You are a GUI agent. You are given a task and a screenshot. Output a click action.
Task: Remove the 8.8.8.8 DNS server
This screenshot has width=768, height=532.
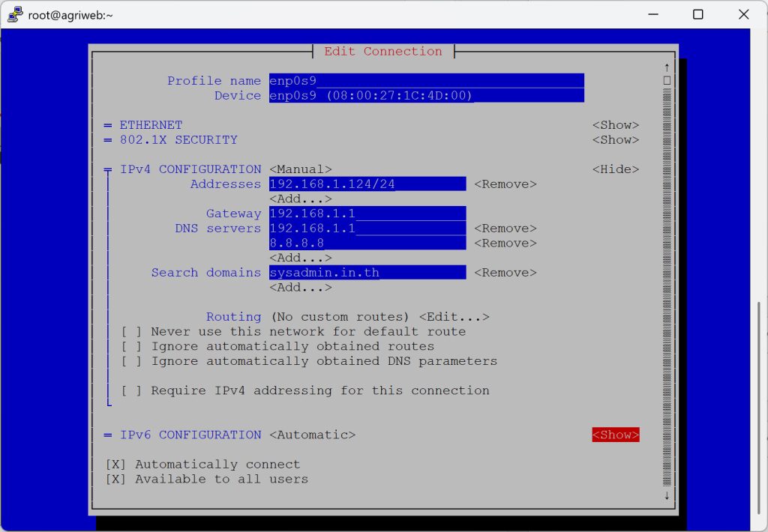tap(505, 243)
